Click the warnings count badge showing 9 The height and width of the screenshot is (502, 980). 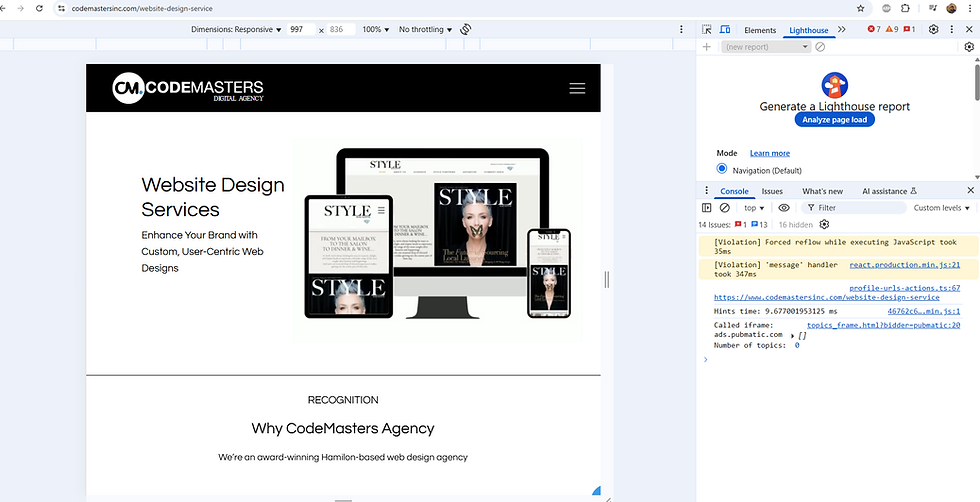pyautogui.click(x=891, y=29)
